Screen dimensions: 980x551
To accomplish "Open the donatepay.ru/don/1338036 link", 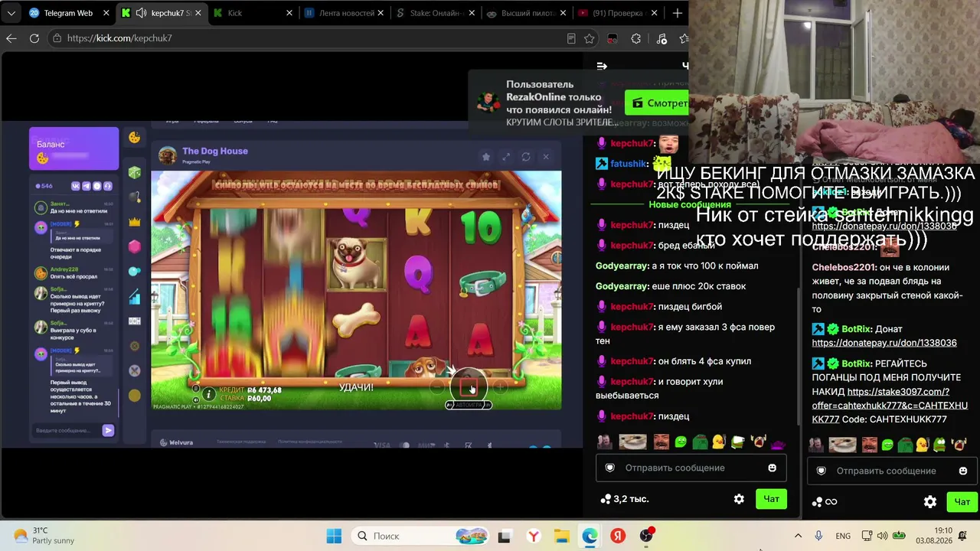I will [884, 343].
